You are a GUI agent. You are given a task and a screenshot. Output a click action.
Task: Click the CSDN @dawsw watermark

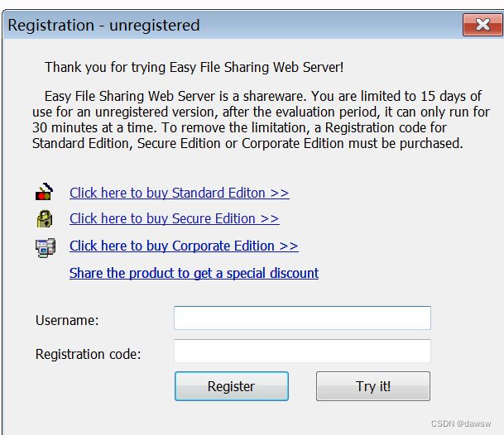(x=461, y=423)
